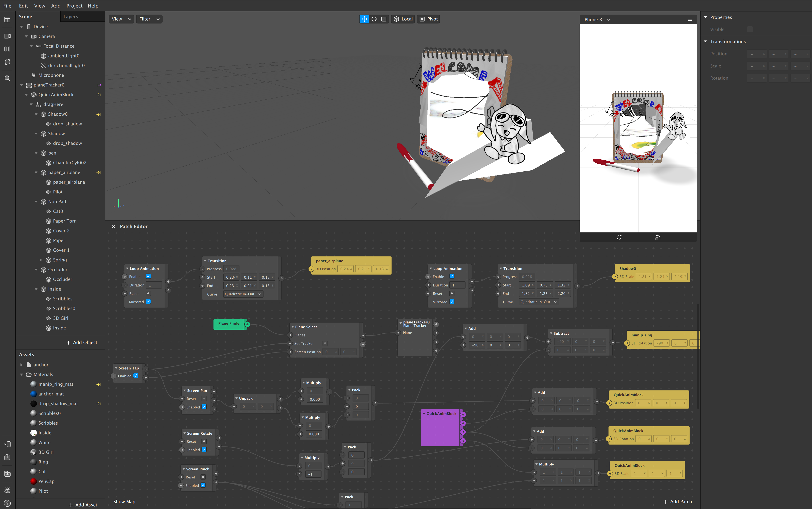The width and height of the screenshot is (812, 509).
Task: Toggle Mirrored checkbox in first Loop Animation
Action: pos(148,302)
